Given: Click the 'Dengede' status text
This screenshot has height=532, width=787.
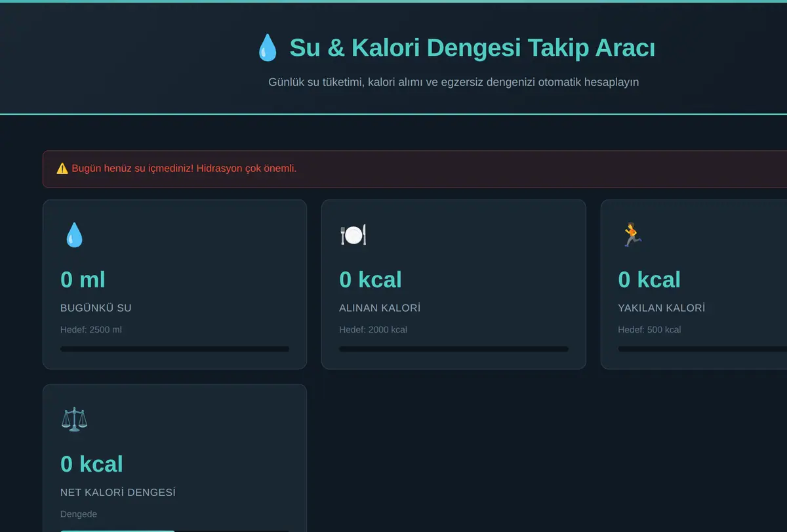Looking at the screenshot, I should (79, 514).
